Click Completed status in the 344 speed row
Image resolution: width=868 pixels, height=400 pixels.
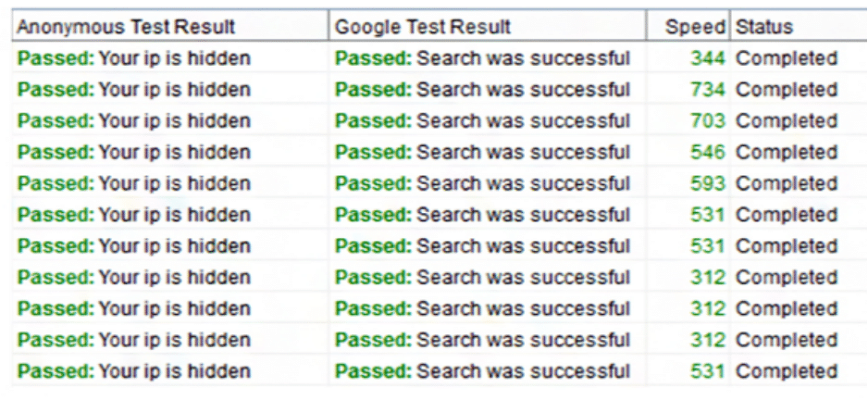pyautogui.click(x=787, y=58)
